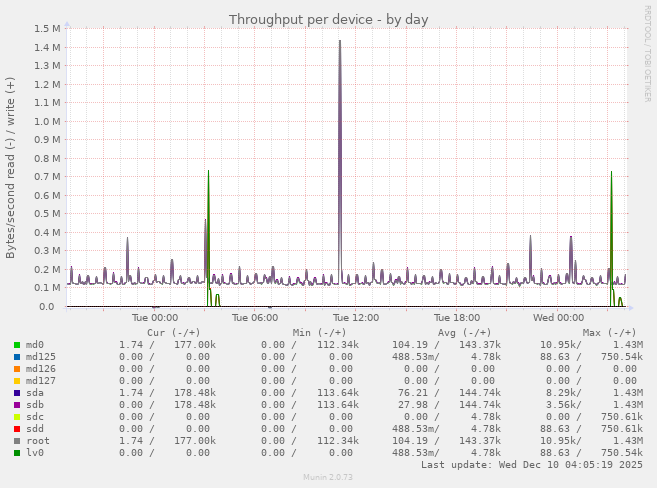Click the md125 blue legend swatch

tap(17, 357)
